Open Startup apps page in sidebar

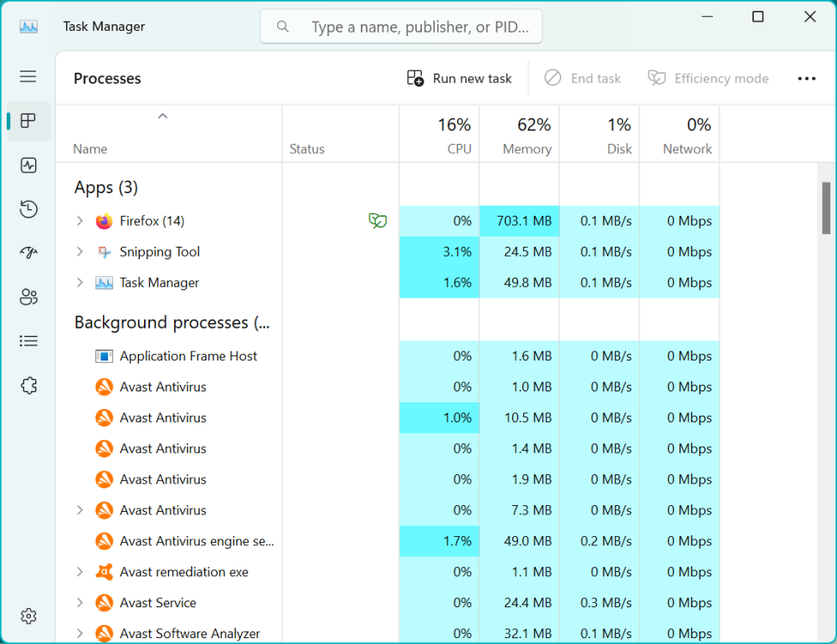tap(28, 253)
